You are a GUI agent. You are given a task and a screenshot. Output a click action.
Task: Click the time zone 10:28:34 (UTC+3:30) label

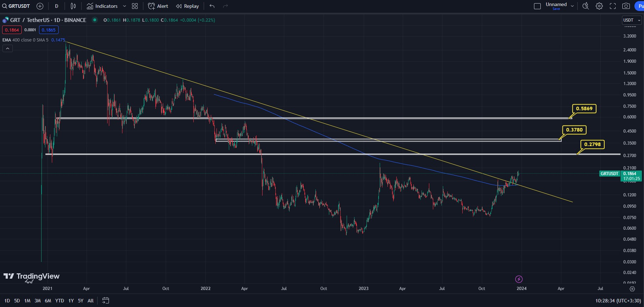click(618, 301)
